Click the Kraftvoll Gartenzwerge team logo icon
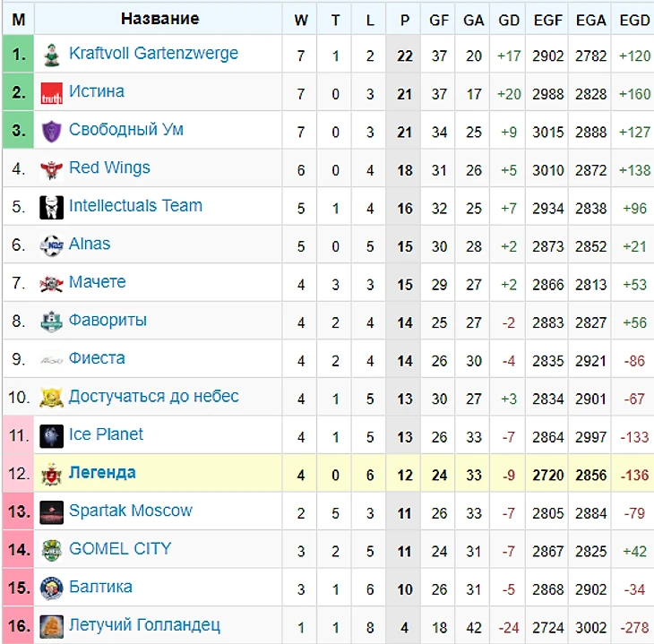Viewport: 654px width, 644px height. [51, 56]
